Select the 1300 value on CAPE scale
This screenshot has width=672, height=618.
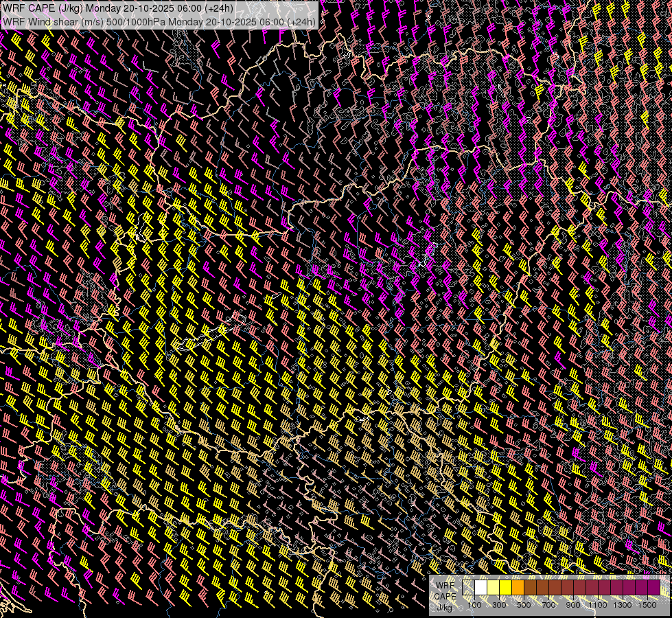point(622,605)
